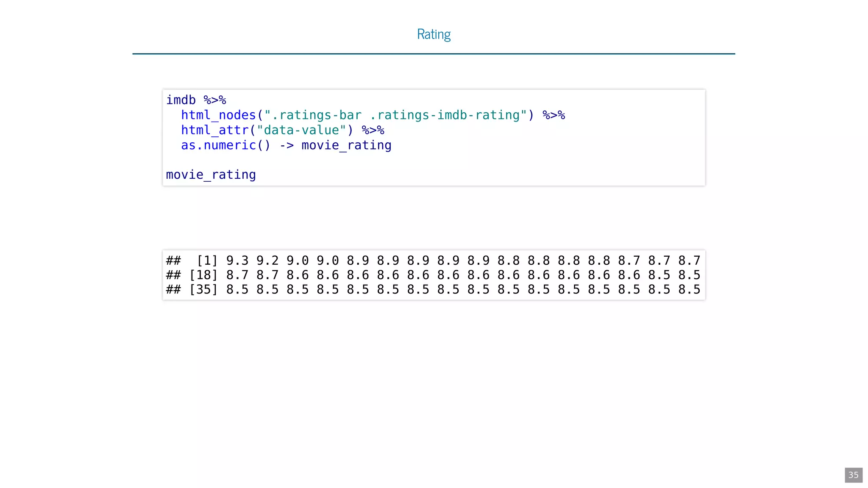Click the 'as.numeric() -> movie_rating' line
868x488 pixels.
[x=286, y=145]
